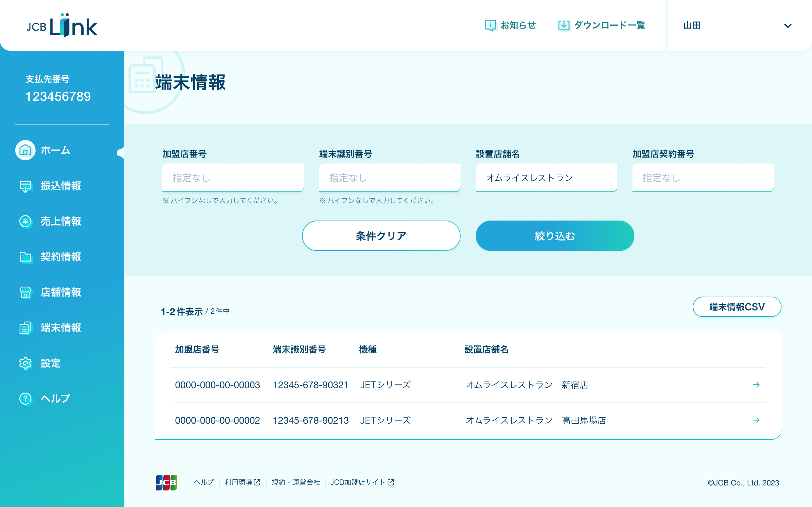812x507 pixels.
Task: Click the 店舗情報 shop icon
Action: point(25,292)
